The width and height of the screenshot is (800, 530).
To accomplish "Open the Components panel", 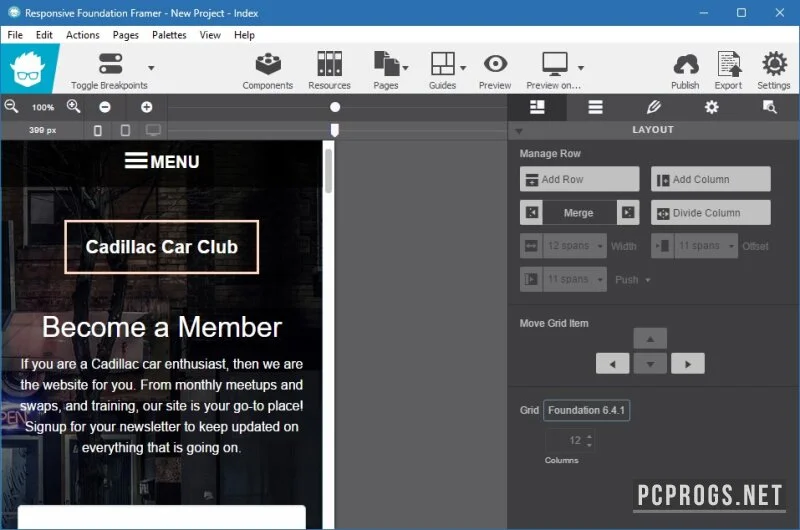I will point(268,70).
